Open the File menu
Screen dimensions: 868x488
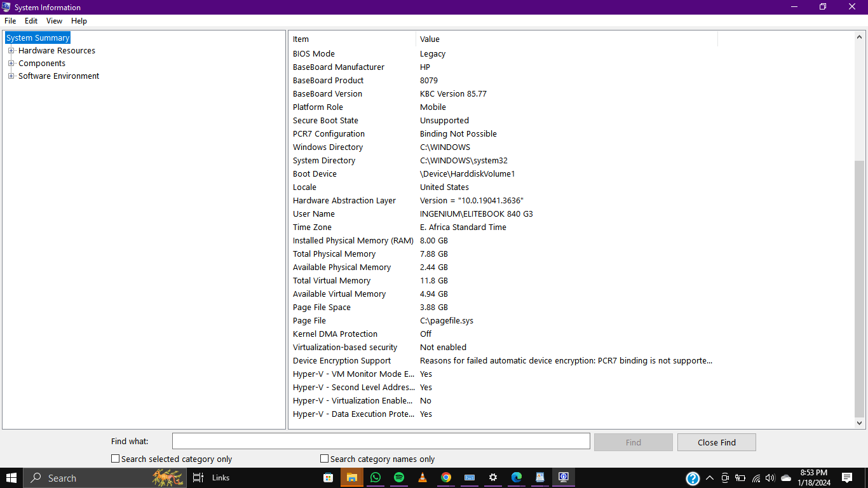10,21
